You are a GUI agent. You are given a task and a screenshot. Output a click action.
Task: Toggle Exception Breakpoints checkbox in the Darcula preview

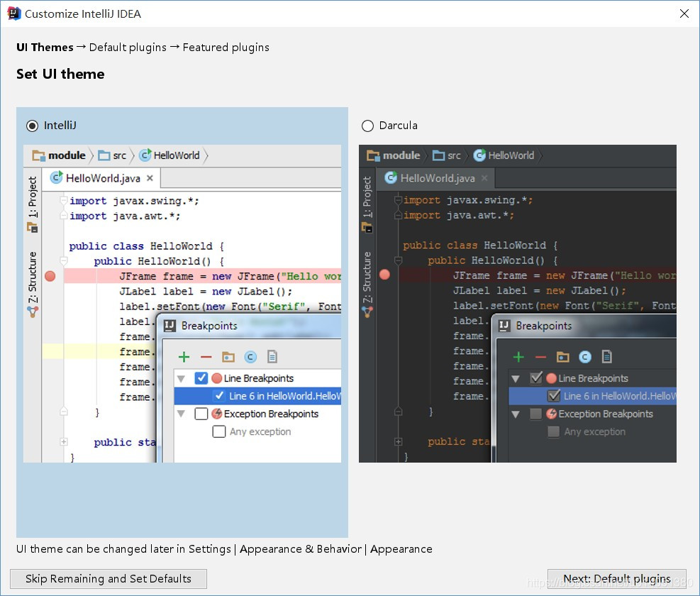click(535, 414)
